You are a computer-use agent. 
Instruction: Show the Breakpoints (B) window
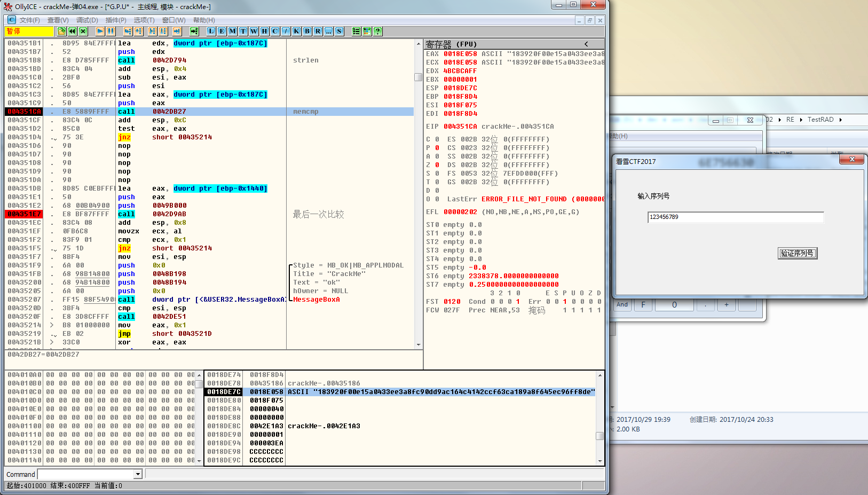[x=307, y=32]
